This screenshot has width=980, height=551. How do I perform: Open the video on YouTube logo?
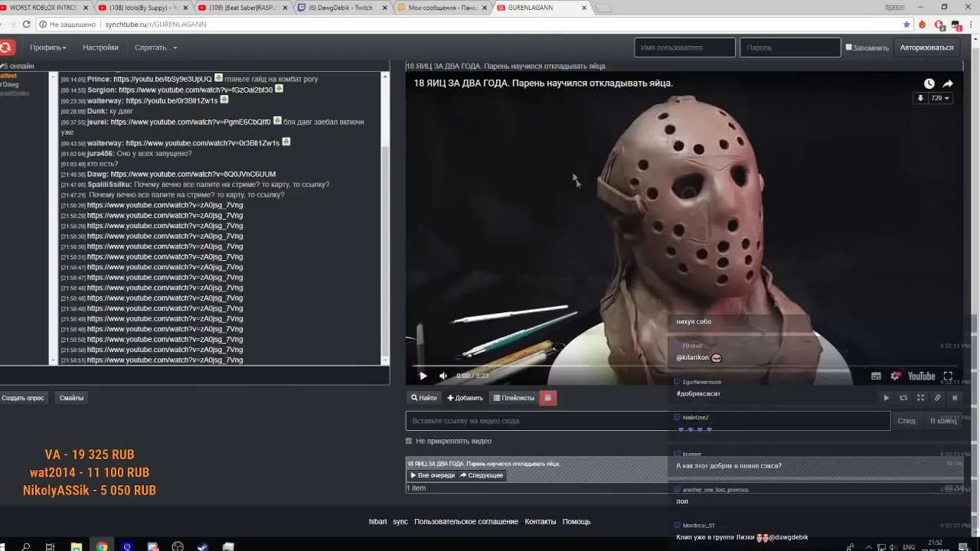(x=921, y=376)
